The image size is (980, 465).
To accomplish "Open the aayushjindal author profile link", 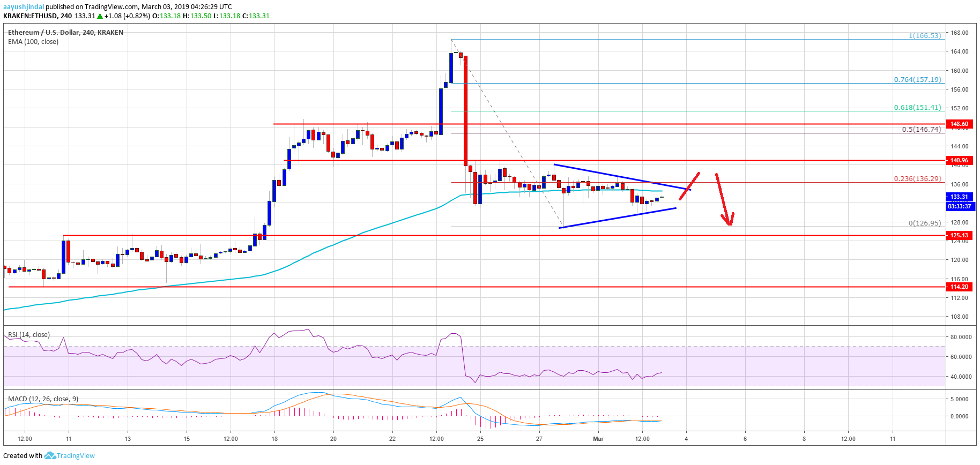I will tap(24, 7).
